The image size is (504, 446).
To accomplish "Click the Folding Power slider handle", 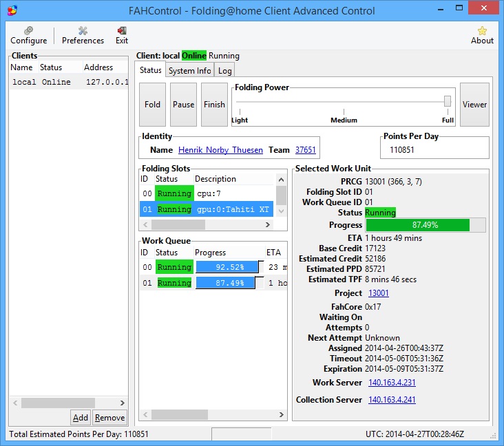I will click(447, 101).
